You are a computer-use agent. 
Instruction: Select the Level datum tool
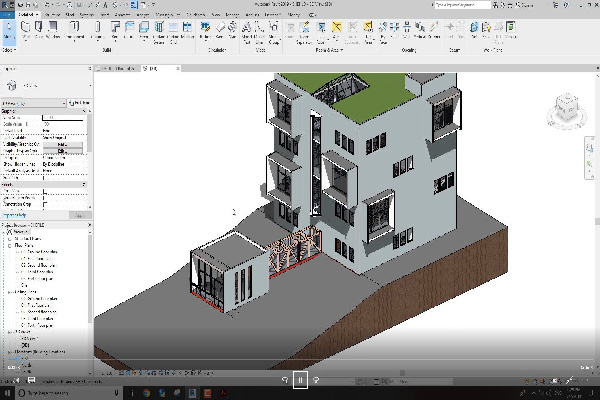pyautogui.click(x=450, y=30)
